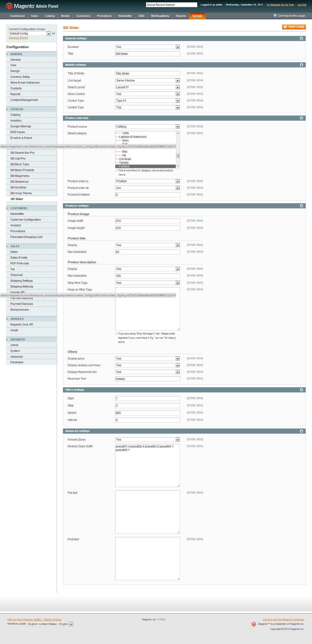Click the Module Class Suffix textarea

pos(147,466)
